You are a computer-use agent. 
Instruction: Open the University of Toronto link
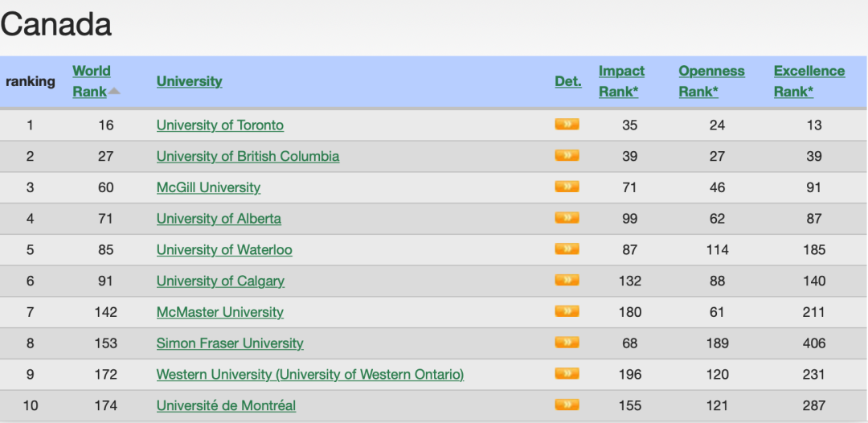click(x=220, y=125)
